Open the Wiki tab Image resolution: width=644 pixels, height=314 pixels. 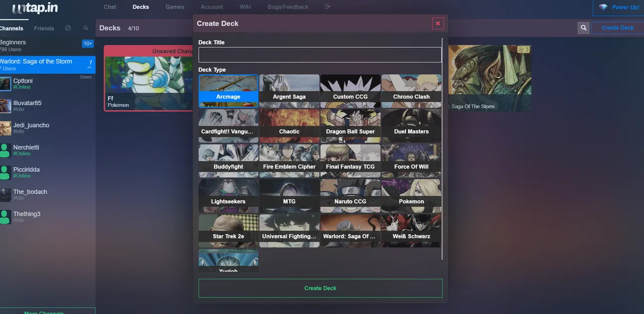click(245, 7)
